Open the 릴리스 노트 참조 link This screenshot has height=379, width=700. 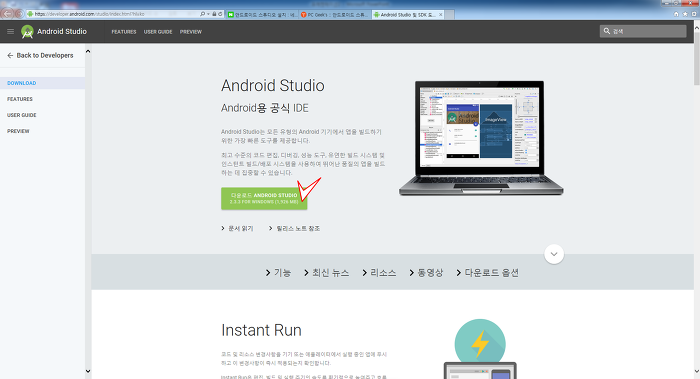click(294, 228)
